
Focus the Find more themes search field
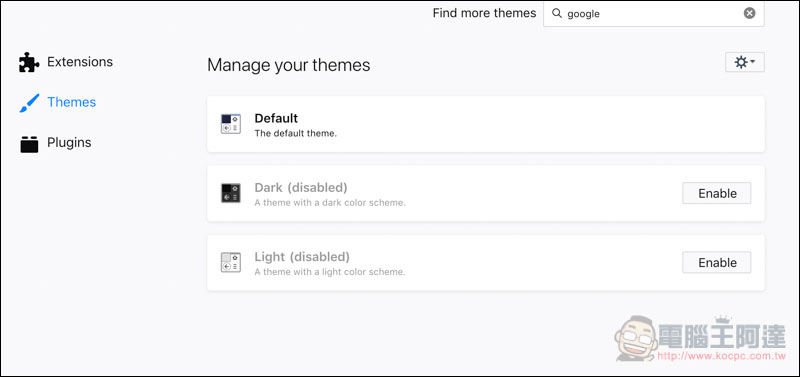[654, 13]
